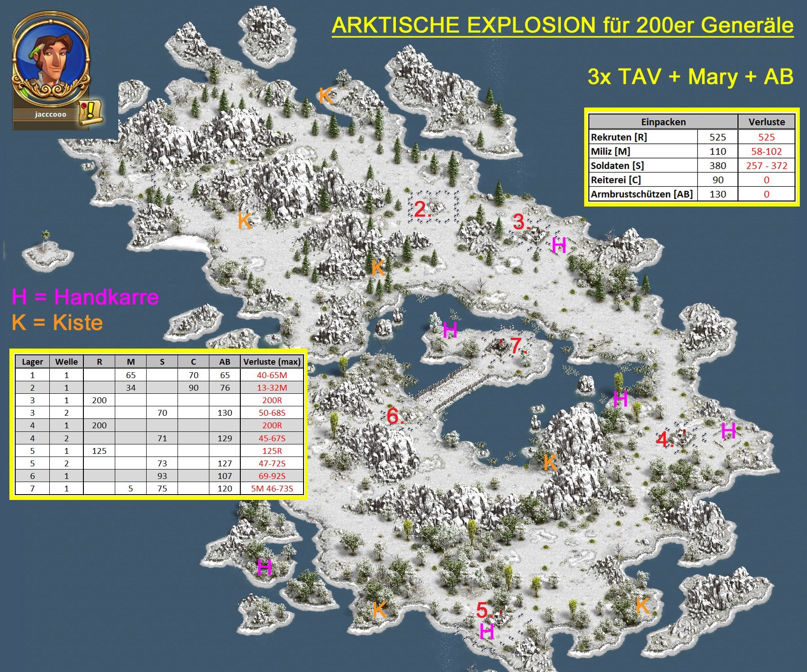Screen dimensions: 807x672
Task: Click the 'Lager' column header
Action: click(x=33, y=362)
